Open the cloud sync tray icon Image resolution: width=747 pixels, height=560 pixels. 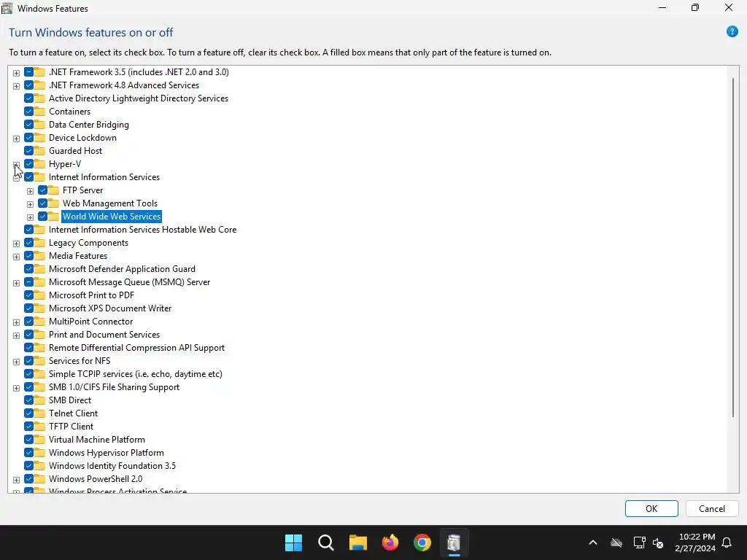click(x=616, y=542)
